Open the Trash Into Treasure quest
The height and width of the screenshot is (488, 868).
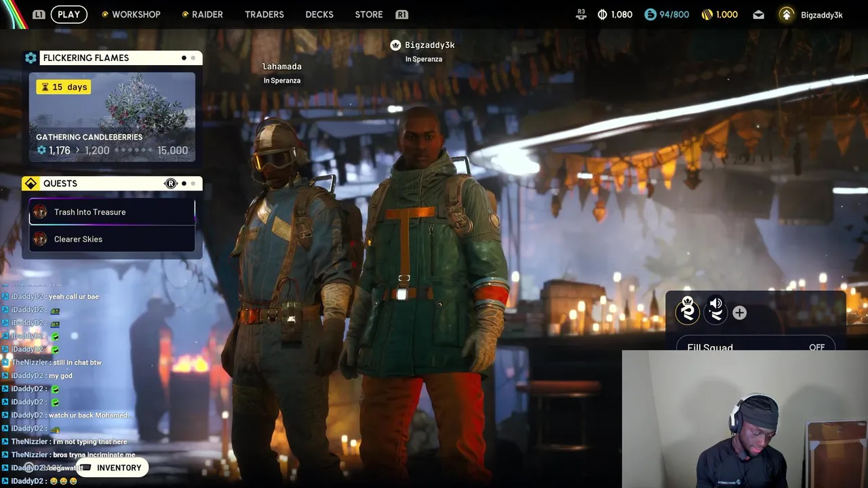click(x=112, y=212)
